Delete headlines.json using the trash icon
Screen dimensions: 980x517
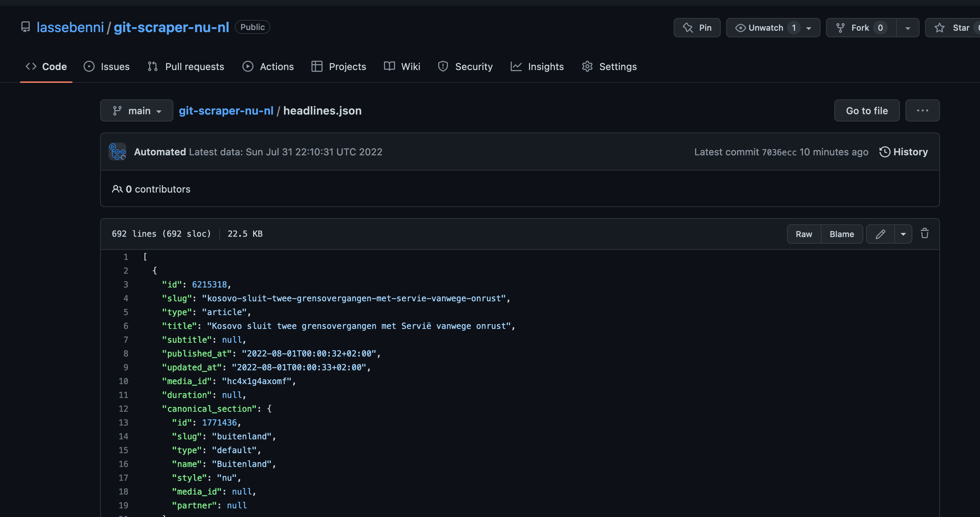coord(925,233)
